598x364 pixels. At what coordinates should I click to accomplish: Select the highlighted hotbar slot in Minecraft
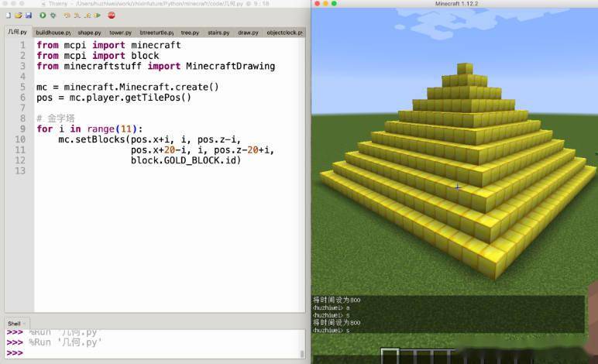[x=390, y=356]
